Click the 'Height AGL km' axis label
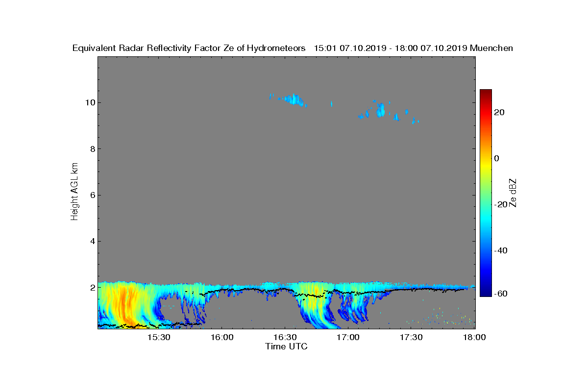The image size is (588, 392). pyautogui.click(x=74, y=192)
